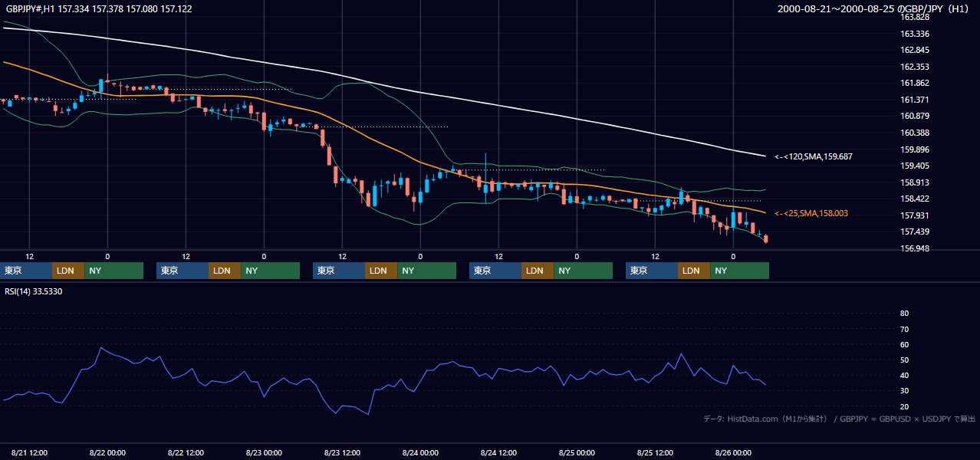Click the 25 SMA label reading 158.003
The height and width of the screenshot is (460, 980).
(x=811, y=213)
